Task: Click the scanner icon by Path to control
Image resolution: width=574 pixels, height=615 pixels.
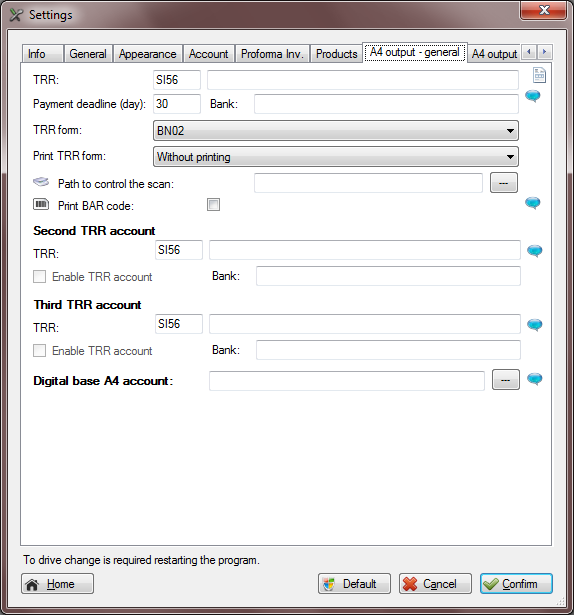Action: pos(41,182)
